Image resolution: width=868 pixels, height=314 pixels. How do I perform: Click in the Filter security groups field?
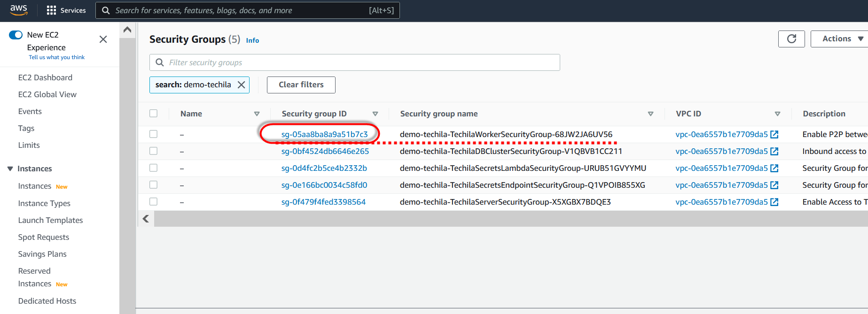coord(357,63)
